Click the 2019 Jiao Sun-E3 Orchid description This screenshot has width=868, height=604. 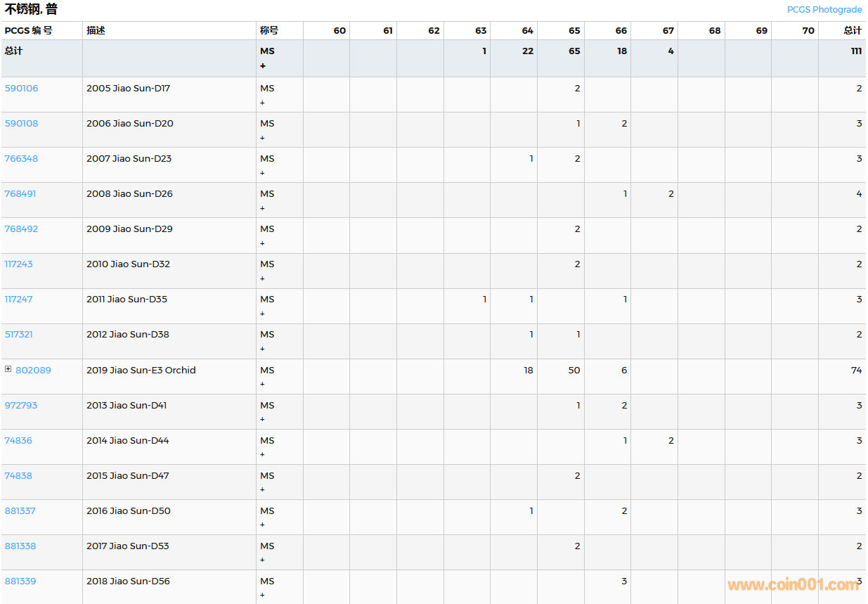point(141,371)
